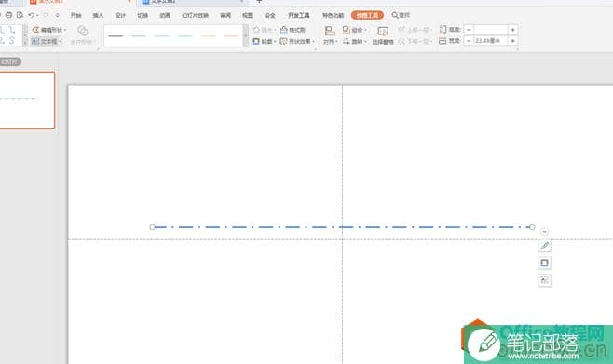Click the collapsed panel label above thumbnails
This screenshot has height=364, width=613.
(x=10, y=61)
